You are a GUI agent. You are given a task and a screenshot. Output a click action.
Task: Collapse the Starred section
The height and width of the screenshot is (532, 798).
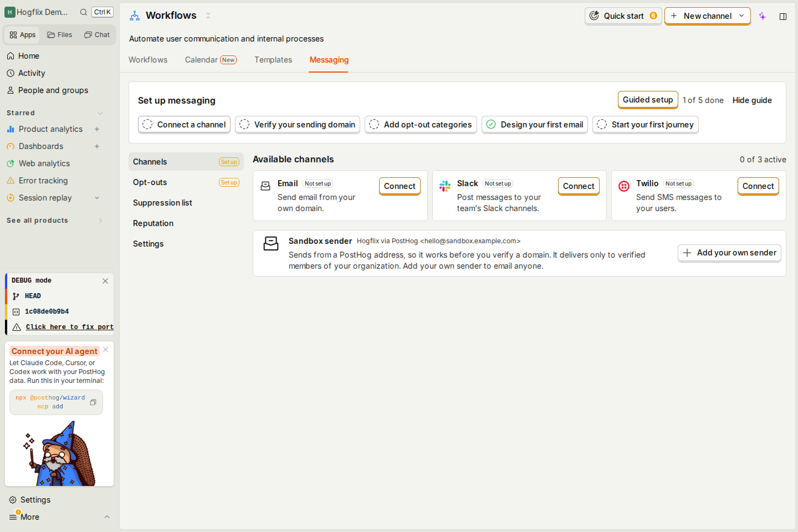point(100,113)
